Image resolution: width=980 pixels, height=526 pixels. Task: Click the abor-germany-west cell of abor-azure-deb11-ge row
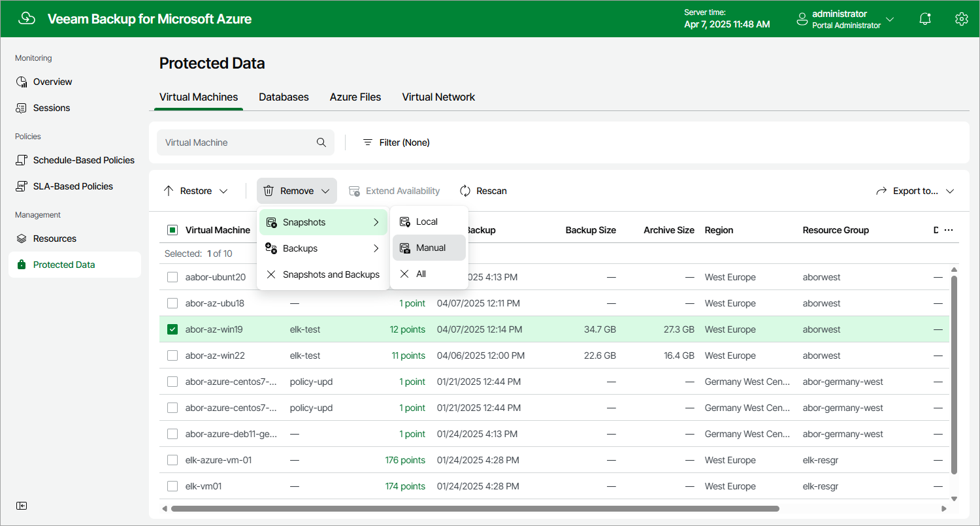click(843, 434)
